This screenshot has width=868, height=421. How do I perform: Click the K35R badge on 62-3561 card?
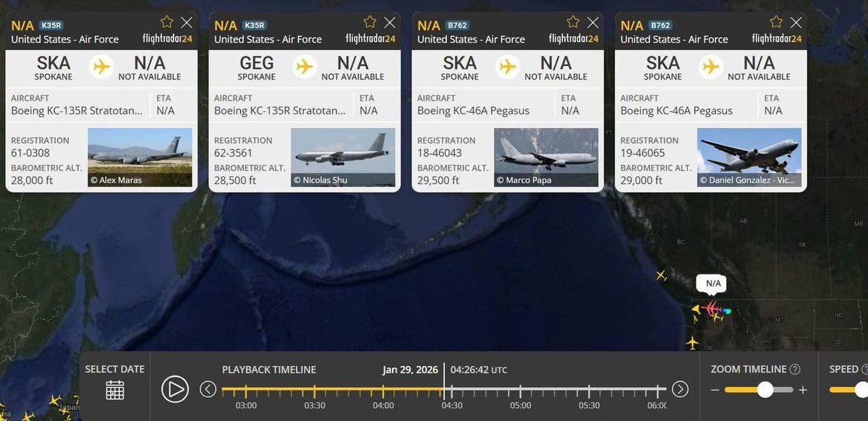tap(255, 25)
